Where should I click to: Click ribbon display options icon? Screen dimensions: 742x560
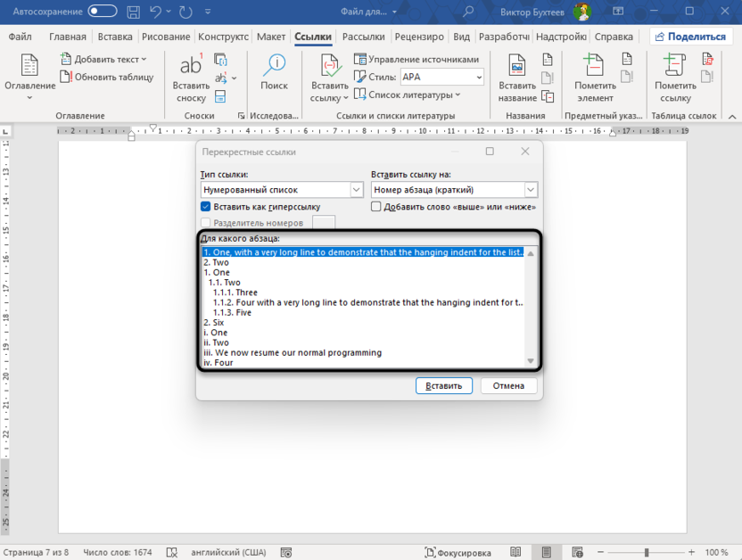618,11
